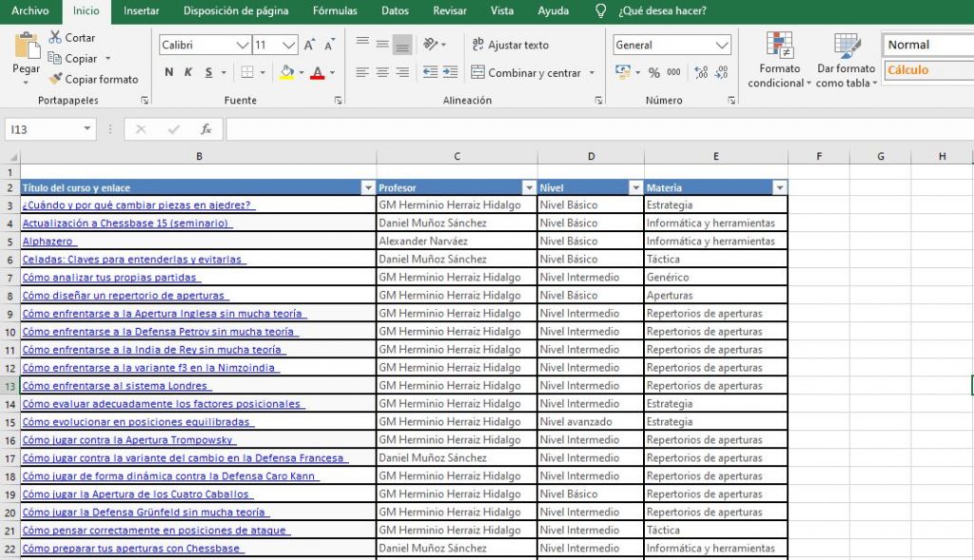
Task: Decrease font size with the smaller A
Action: (329, 45)
